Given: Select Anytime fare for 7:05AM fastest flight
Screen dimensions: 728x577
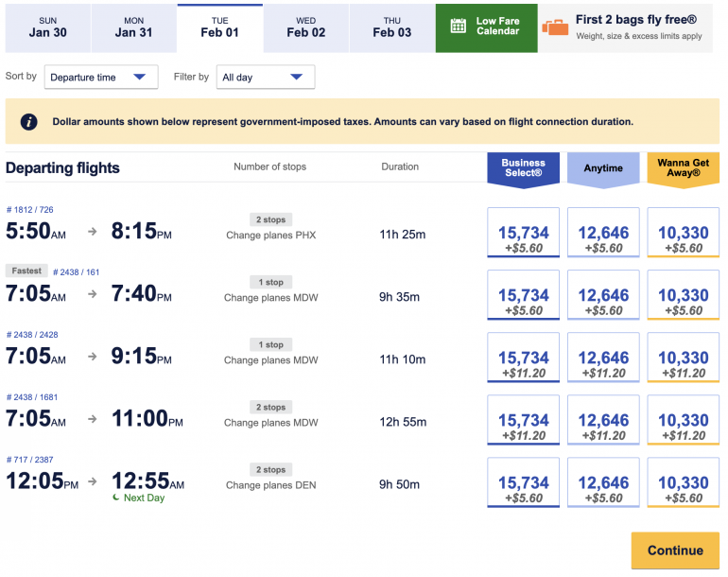Looking at the screenshot, I should pos(603,295).
